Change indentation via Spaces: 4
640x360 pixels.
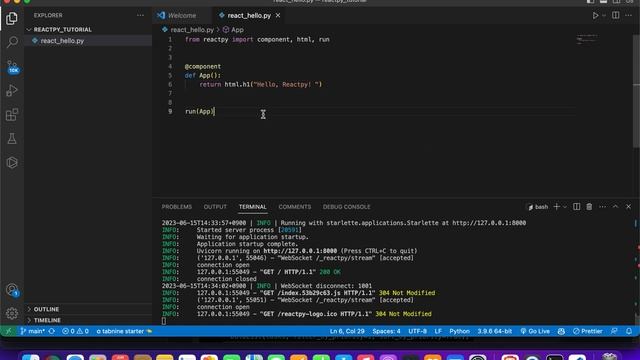pyautogui.click(x=386, y=331)
